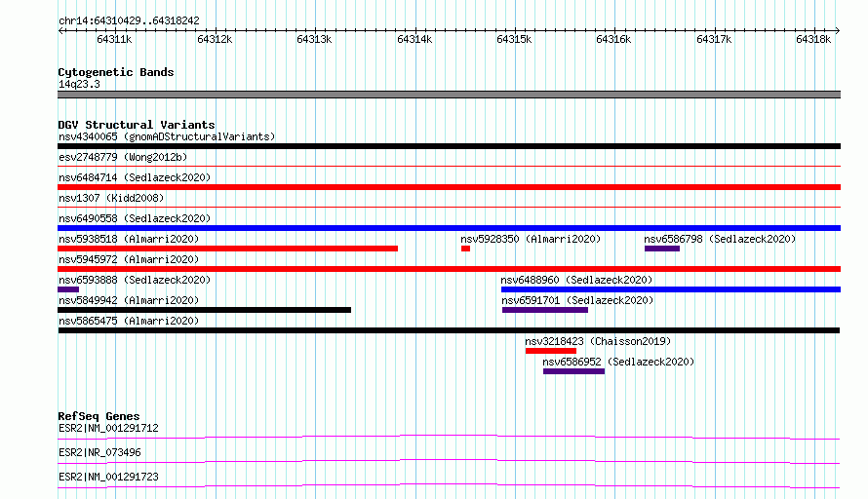Select the blue nsv6488960 variant bar
This screenshot has height=499, width=868.
(671, 289)
